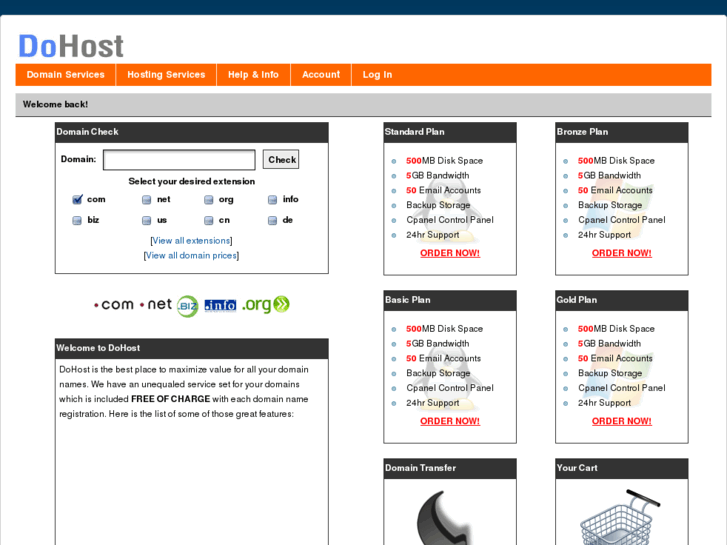Image resolution: width=727 pixels, height=545 pixels.
Task: Click 'Cpanel Control Panel' in Gold Plan
Action: click(621, 388)
